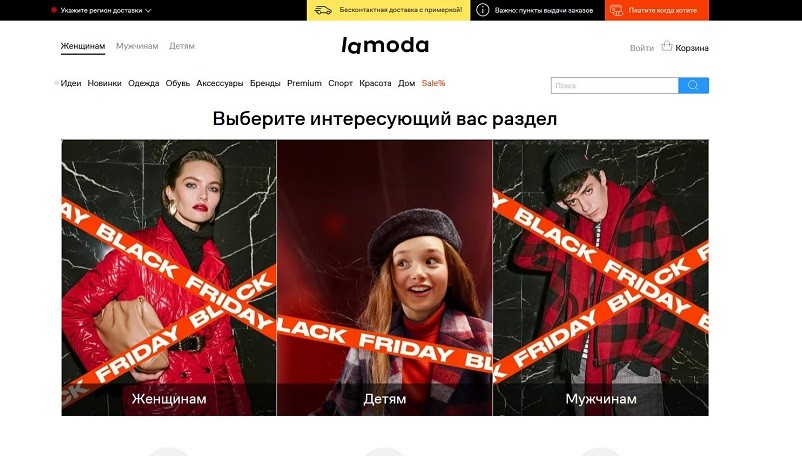
Task: Click the delivery truck icon in yellow banner
Action: [x=323, y=10]
